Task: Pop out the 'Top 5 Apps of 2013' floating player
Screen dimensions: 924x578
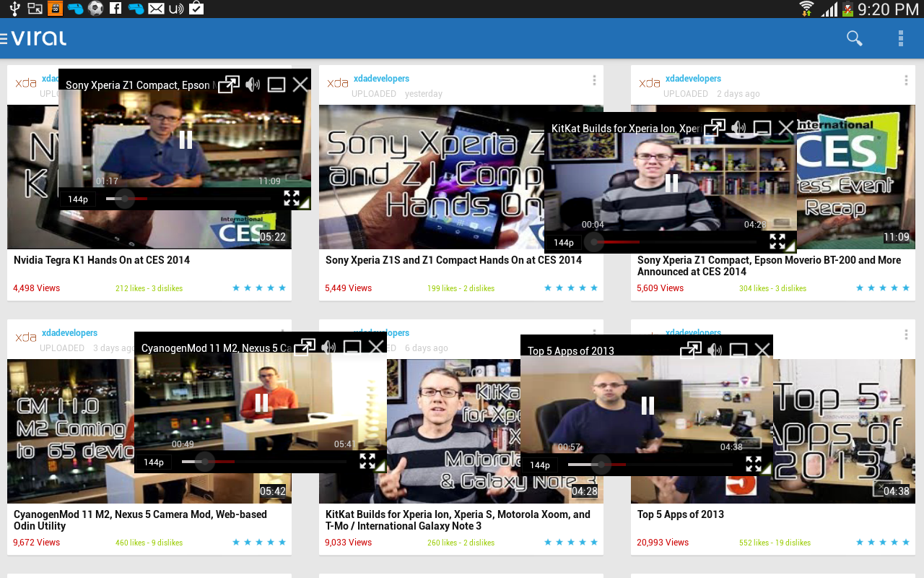Action: tap(691, 350)
